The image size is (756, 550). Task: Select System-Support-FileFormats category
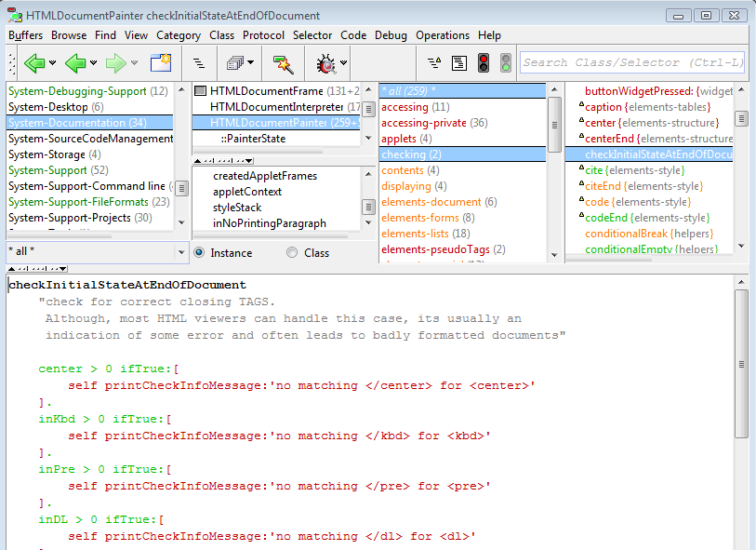pyautogui.click(x=89, y=202)
